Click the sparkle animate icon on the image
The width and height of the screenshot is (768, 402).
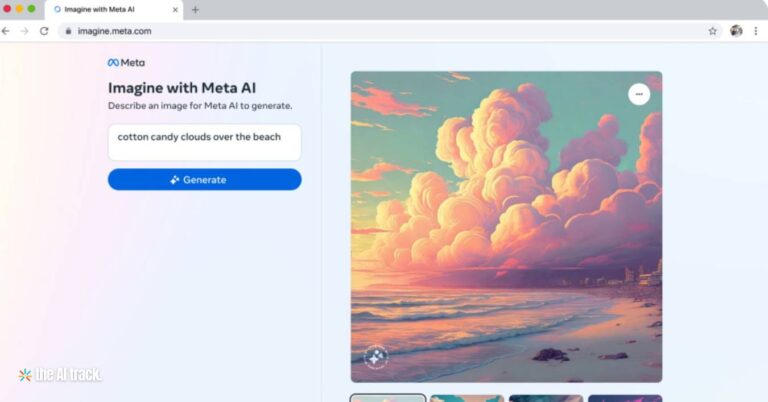click(376, 357)
